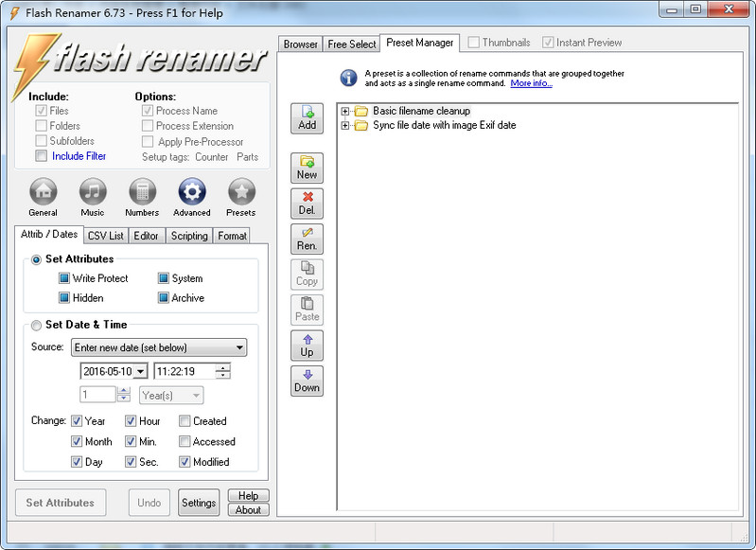
Task: Rename preset with Ren. button
Action: [308, 239]
